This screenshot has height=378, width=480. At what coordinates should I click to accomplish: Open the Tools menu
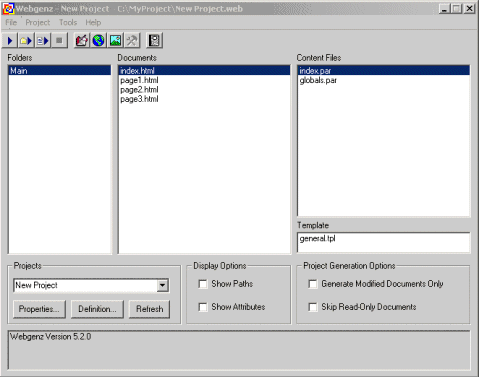68,23
